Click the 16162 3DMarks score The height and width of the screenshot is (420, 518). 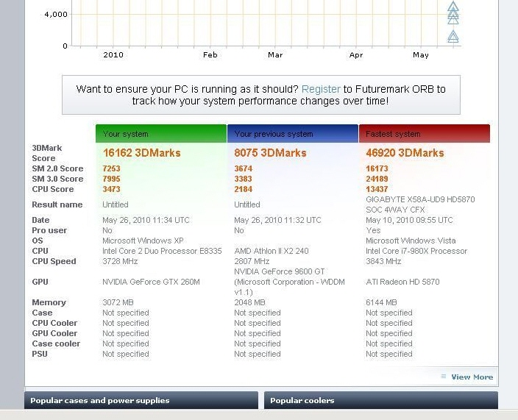(x=142, y=153)
